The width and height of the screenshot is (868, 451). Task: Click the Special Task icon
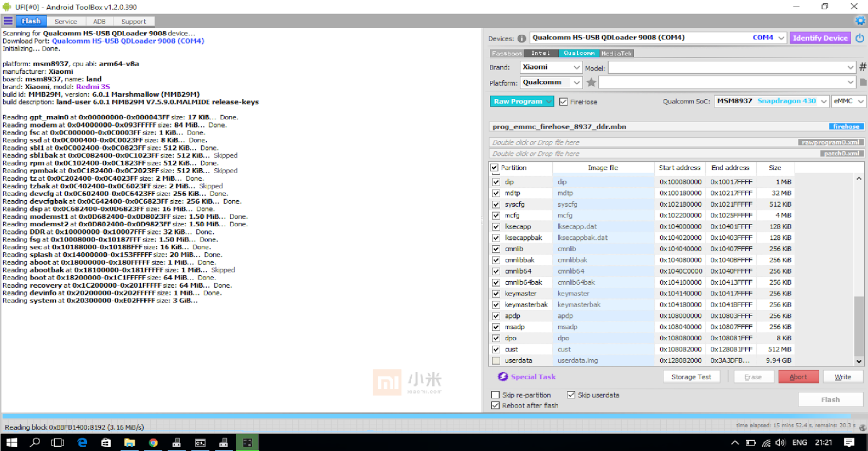click(x=503, y=377)
